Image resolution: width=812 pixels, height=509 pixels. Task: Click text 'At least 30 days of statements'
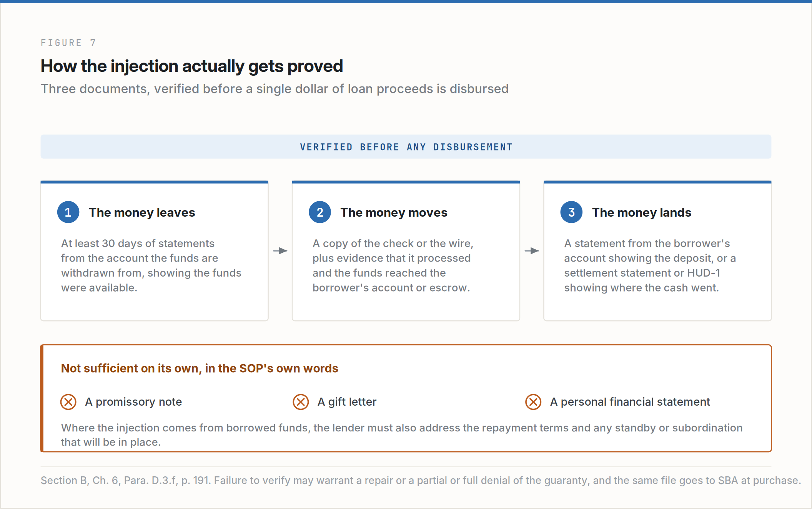pos(138,244)
